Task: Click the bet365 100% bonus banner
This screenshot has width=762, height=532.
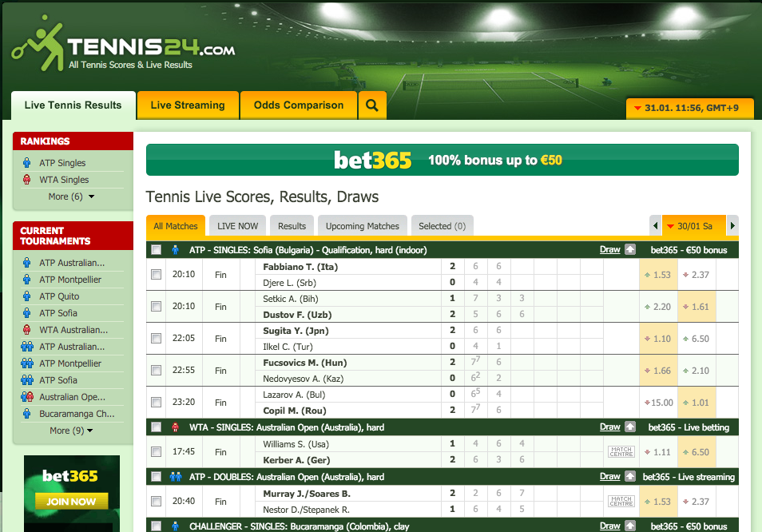Action: click(x=443, y=160)
